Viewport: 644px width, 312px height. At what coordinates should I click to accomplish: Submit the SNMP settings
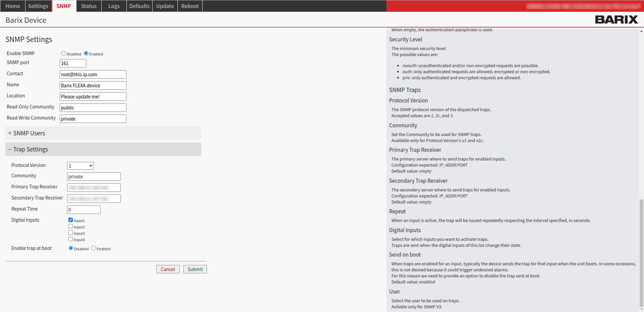195,269
